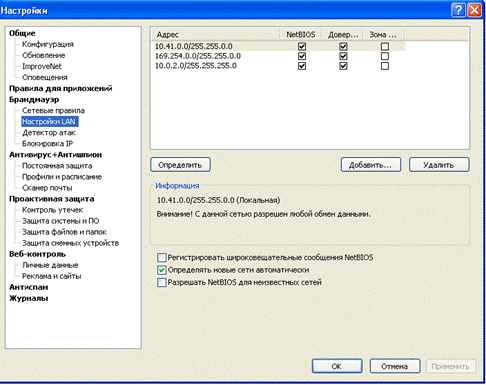
Task: Toggle the NetBIOS checkbox for network 169.254.0.0
Action: coord(302,56)
